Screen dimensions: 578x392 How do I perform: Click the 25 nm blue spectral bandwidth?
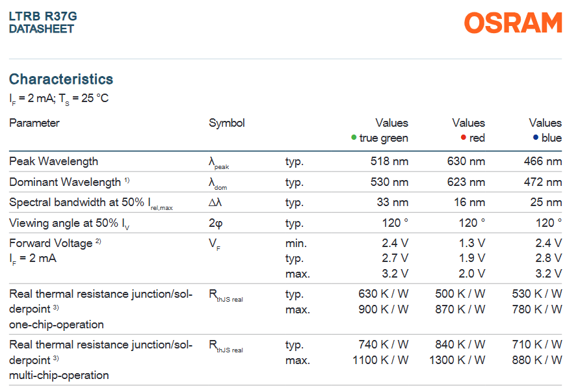(545, 202)
